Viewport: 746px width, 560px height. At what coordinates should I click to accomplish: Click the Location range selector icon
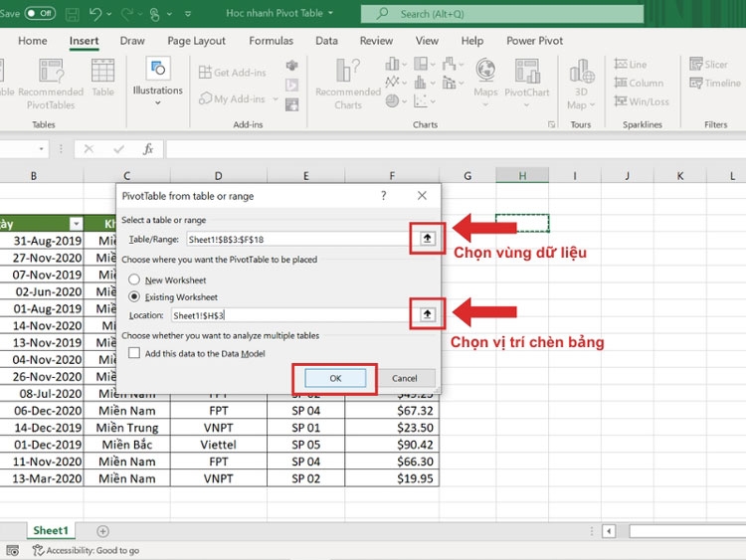[428, 314]
